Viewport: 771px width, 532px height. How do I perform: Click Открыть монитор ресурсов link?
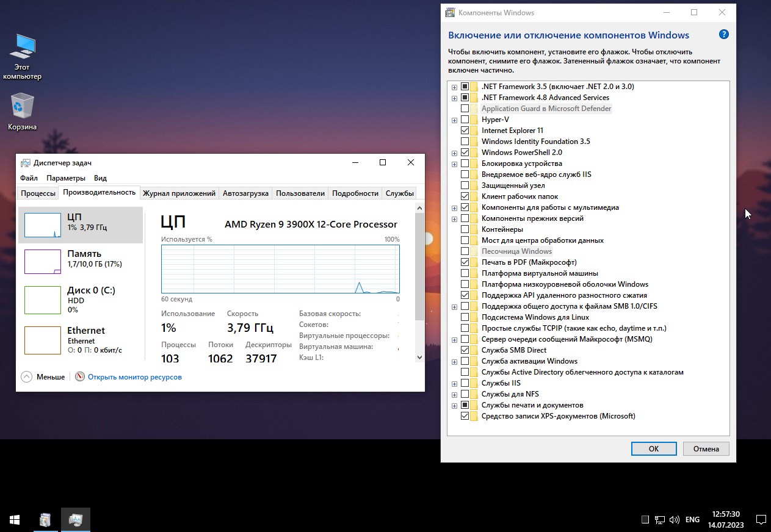coord(135,377)
